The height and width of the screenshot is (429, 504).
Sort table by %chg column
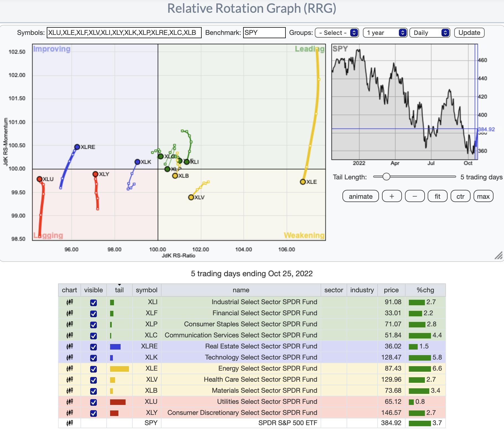pos(425,290)
